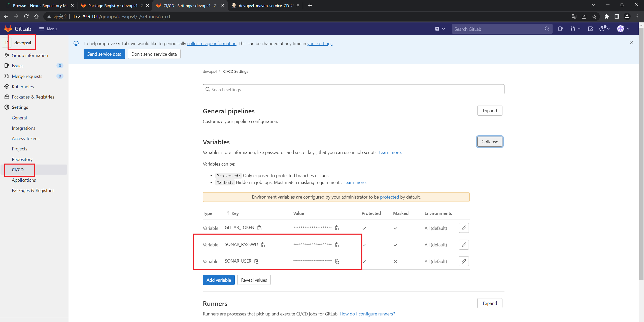Open the GitLab logo home link
The width and height of the screenshot is (644, 322).
tap(18, 29)
